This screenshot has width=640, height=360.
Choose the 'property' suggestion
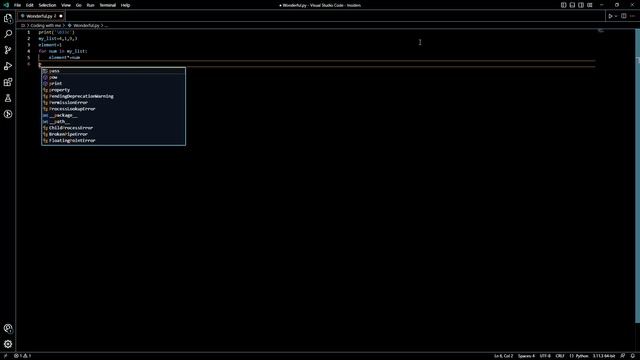click(x=113, y=90)
